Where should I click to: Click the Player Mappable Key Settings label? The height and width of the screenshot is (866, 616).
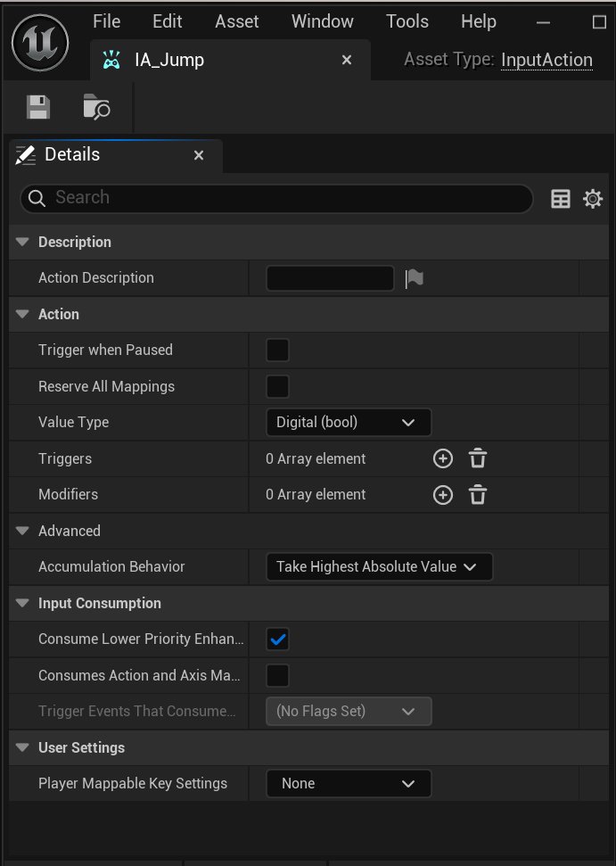pos(133,784)
